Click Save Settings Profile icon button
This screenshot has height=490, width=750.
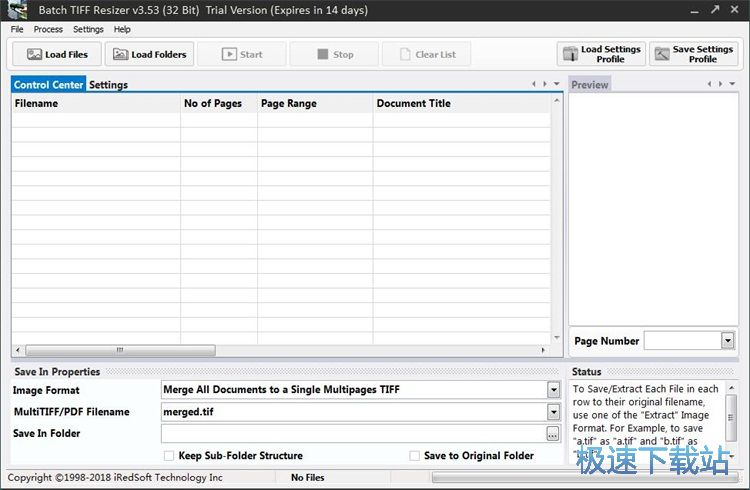(662, 54)
